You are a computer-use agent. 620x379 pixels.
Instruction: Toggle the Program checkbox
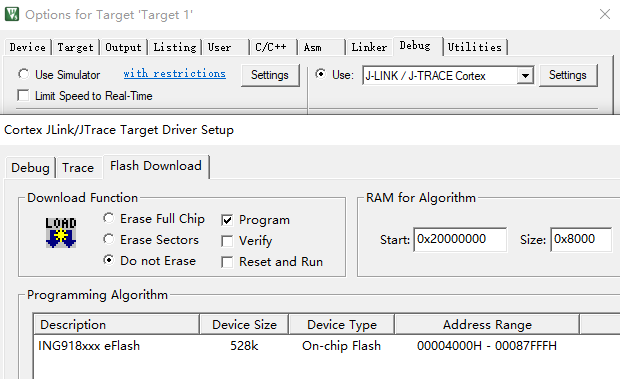tap(227, 220)
